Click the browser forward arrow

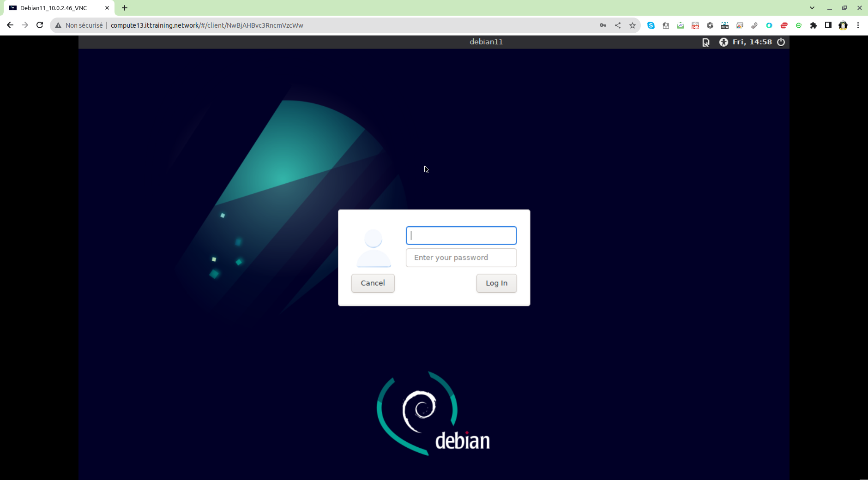click(x=25, y=25)
